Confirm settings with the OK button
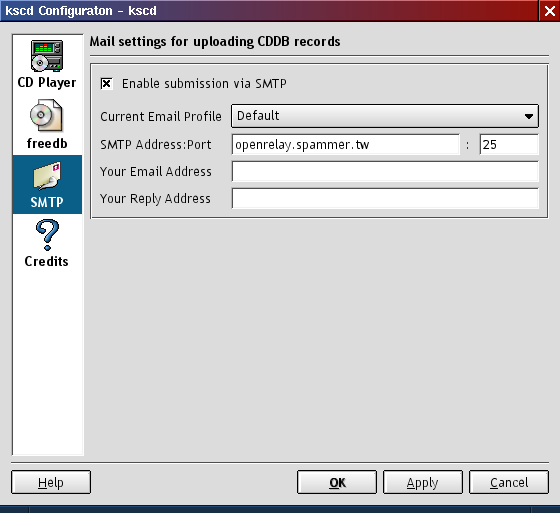560x513 pixels. pos(337,482)
